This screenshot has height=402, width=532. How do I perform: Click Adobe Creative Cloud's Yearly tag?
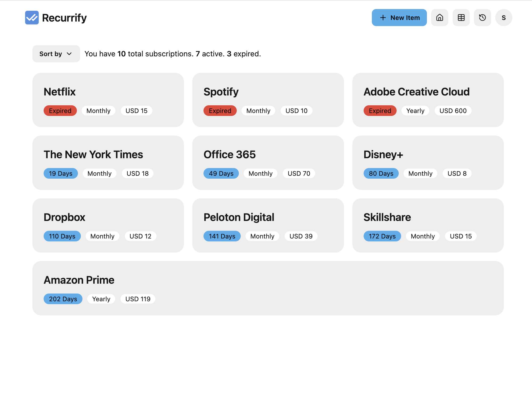pyautogui.click(x=415, y=111)
